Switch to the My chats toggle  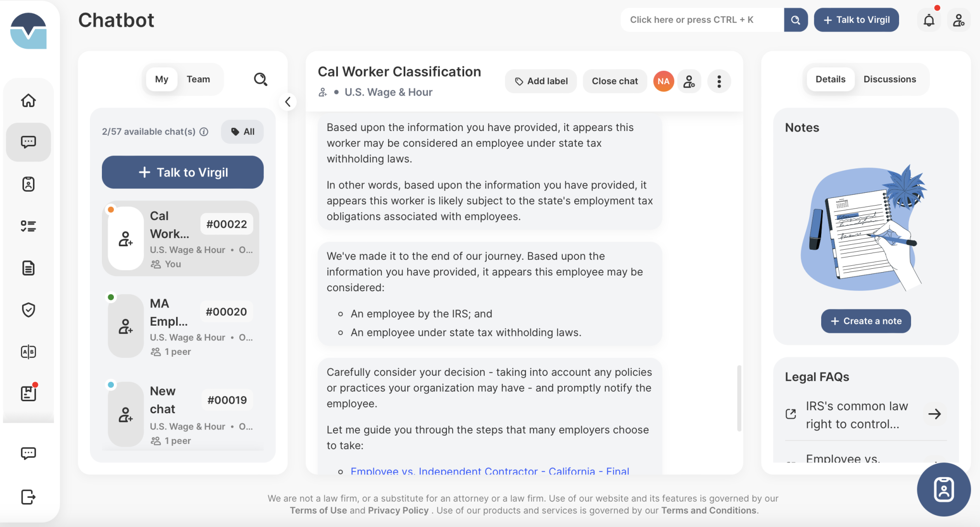[x=161, y=79]
